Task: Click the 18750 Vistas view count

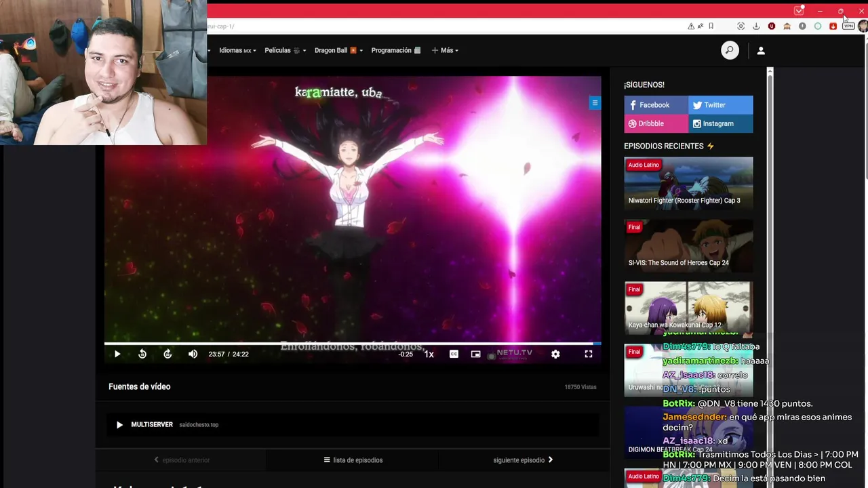Action: click(x=580, y=387)
